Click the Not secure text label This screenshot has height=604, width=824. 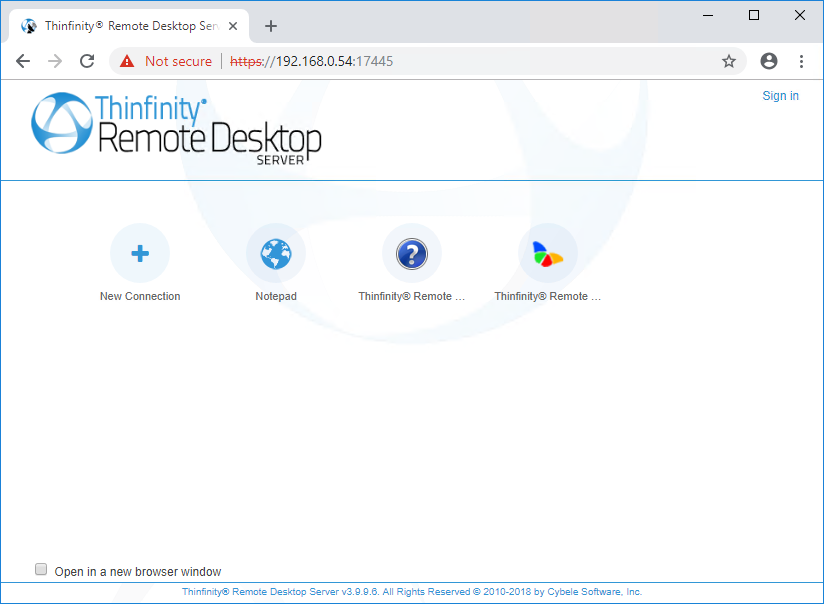click(178, 61)
